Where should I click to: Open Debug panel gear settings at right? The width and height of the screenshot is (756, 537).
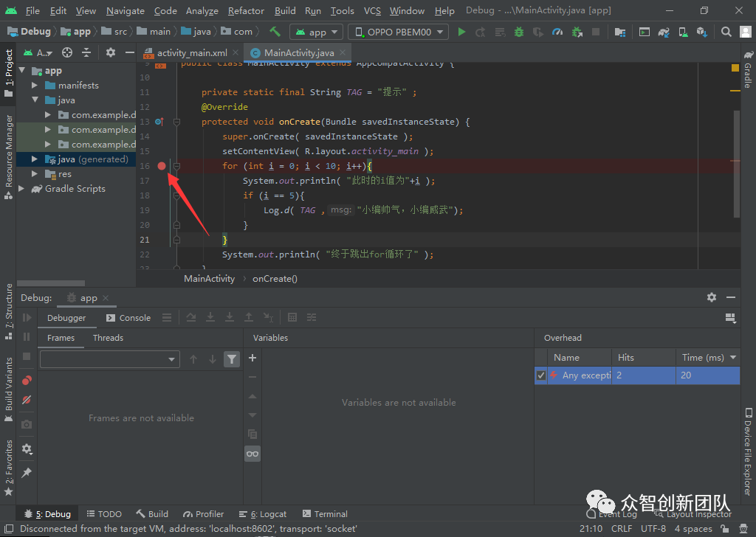(x=712, y=297)
